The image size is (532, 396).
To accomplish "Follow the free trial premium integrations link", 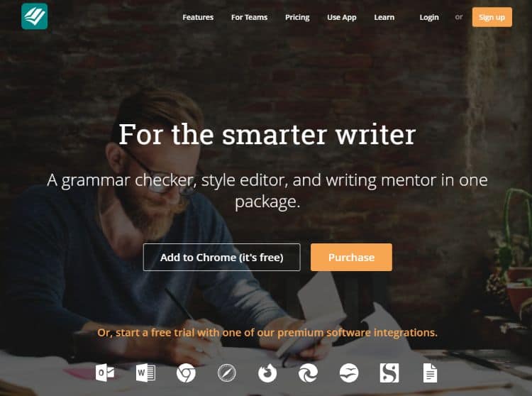I will [x=267, y=333].
